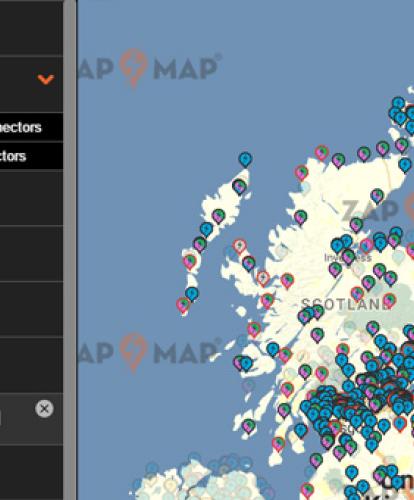Select the pink-outlined pin on Benbecula
Image resolution: width=414 pixels, height=500 pixels.
pos(190,262)
